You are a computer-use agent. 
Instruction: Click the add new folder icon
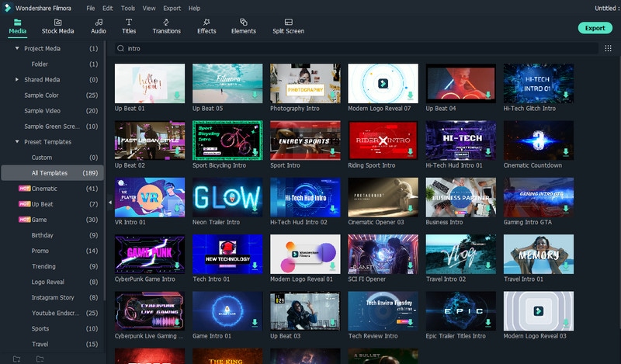[x=16, y=359]
